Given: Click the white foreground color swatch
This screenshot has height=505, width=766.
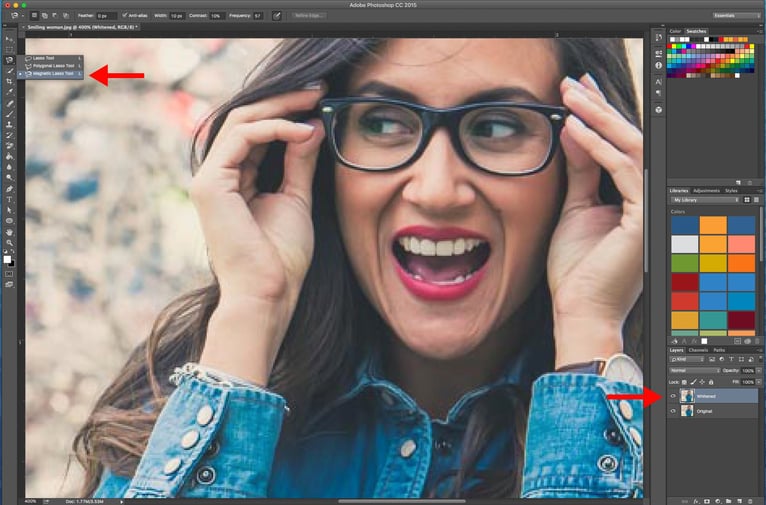Looking at the screenshot, I should [7, 259].
